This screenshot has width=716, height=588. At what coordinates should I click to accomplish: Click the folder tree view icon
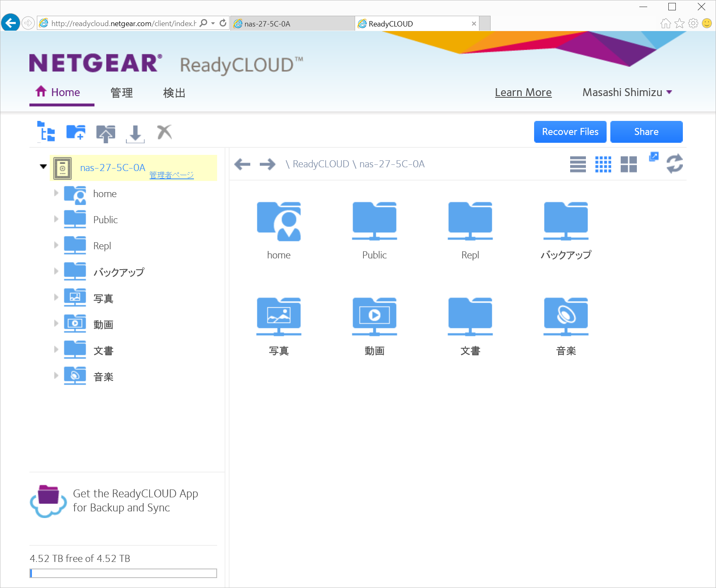[46, 132]
